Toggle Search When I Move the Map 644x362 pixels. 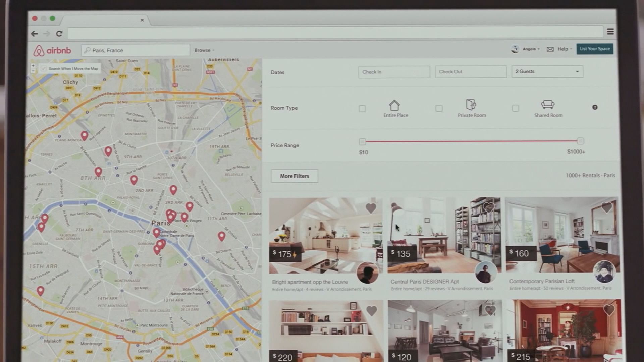43,68
